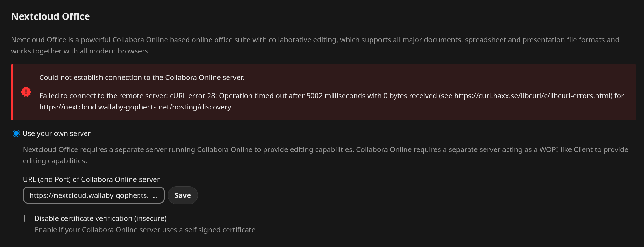Click the self signed certificate hint text

[145, 230]
